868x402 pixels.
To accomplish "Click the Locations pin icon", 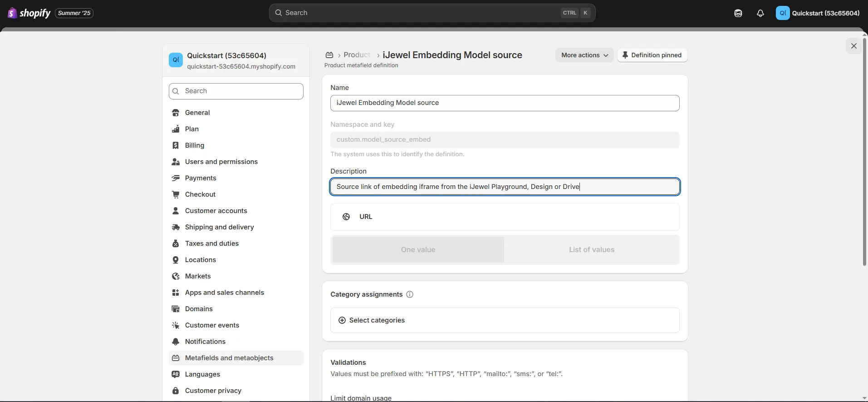I will (x=176, y=260).
